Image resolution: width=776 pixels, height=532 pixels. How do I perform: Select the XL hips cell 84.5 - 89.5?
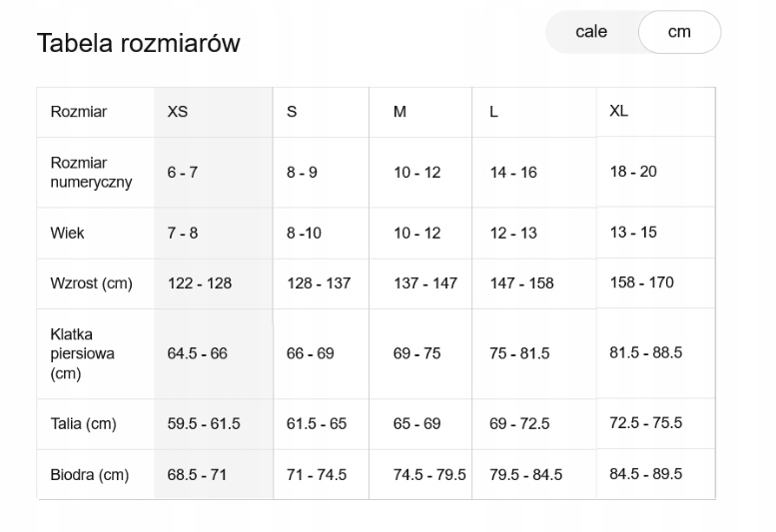coord(645,474)
